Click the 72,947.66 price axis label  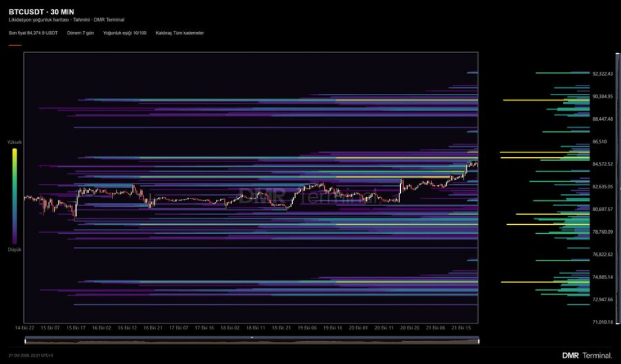click(602, 299)
